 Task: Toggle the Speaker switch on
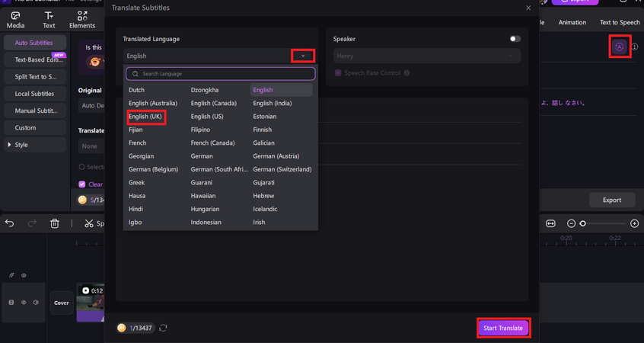point(515,39)
